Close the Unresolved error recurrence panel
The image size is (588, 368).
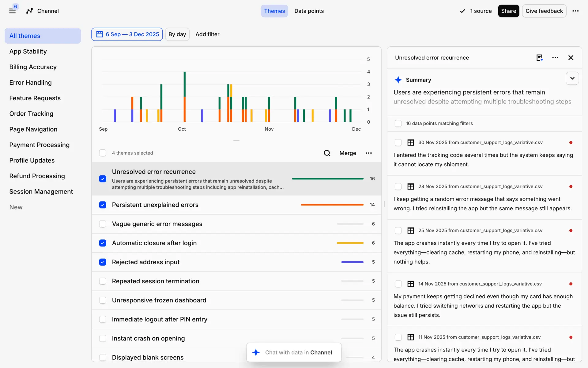tap(571, 58)
